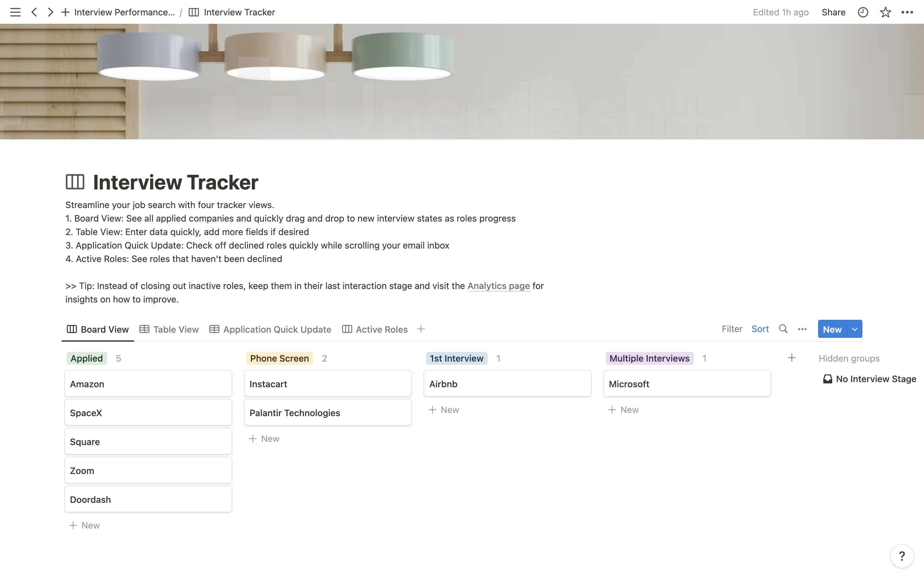The height and width of the screenshot is (578, 924).
Task: Open the Doordash card
Action: (x=148, y=499)
